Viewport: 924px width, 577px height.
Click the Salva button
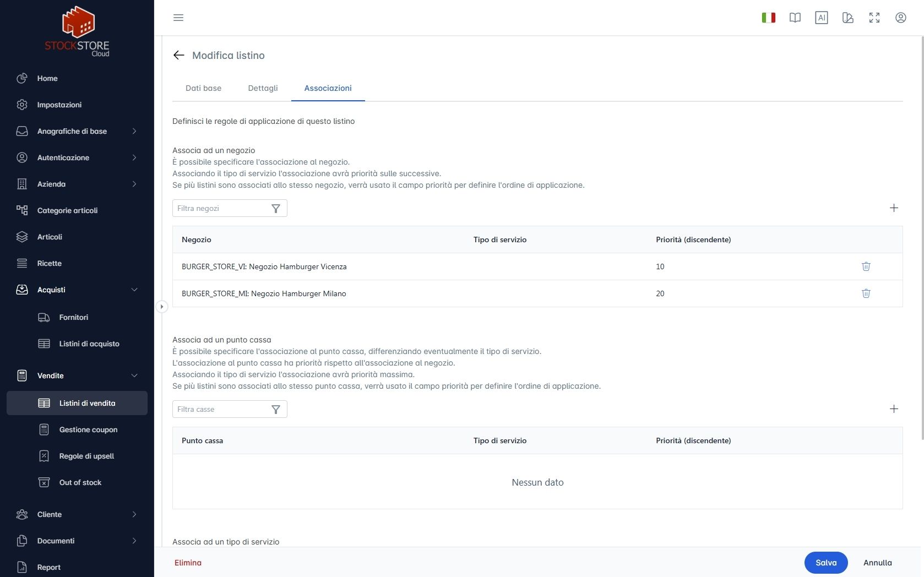coord(825,563)
